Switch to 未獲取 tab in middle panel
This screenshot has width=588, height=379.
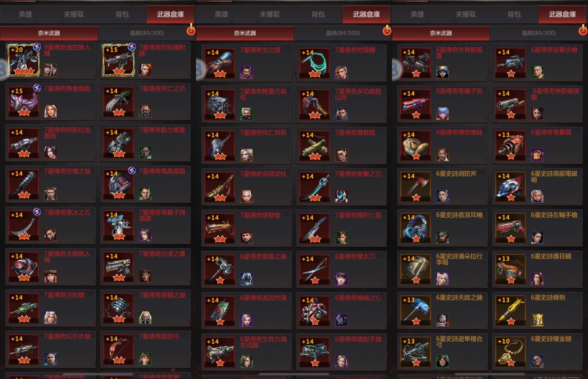click(270, 14)
